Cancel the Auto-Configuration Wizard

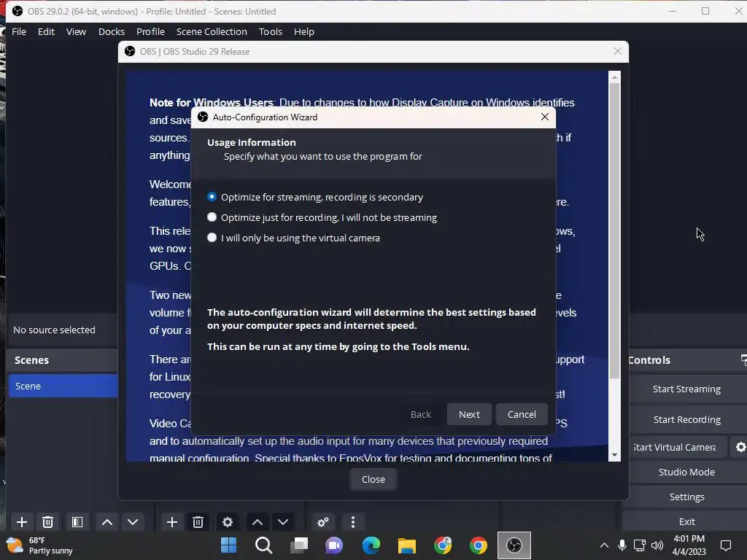point(522,414)
